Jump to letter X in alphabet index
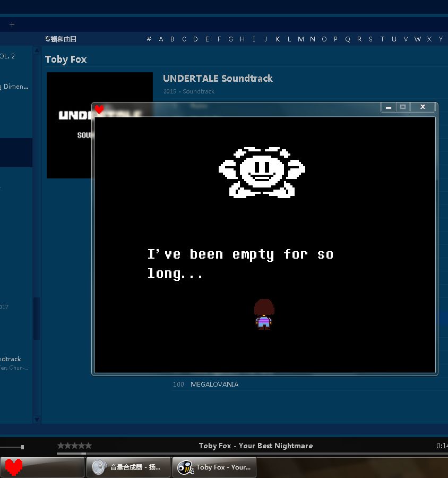The width and height of the screenshot is (448, 478). click(429, 39)
